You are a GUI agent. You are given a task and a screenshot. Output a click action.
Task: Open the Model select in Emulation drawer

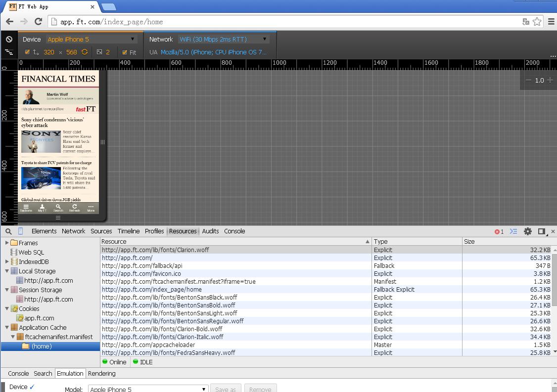pyautogui.click(x=148, y=389)
